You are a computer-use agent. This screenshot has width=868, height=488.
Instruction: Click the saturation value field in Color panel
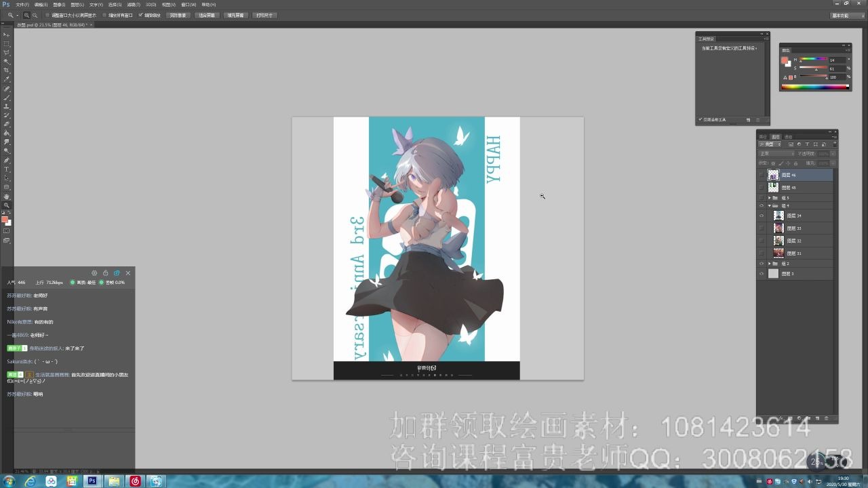click(836, 68)
